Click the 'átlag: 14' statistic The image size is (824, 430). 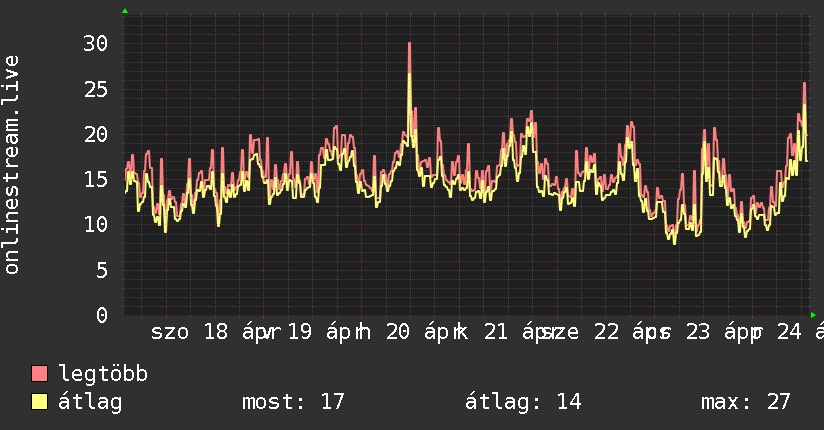[523, 402]
